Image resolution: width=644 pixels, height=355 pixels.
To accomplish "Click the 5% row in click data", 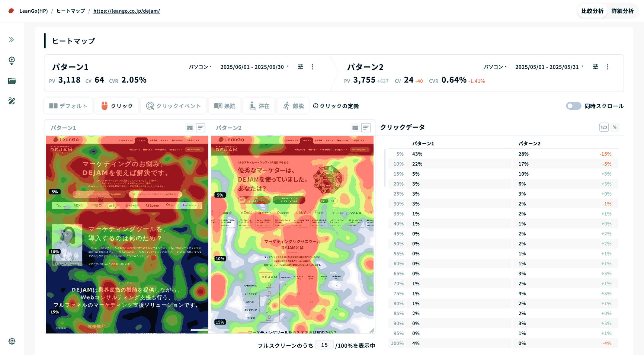I will (x=503, y=154).
